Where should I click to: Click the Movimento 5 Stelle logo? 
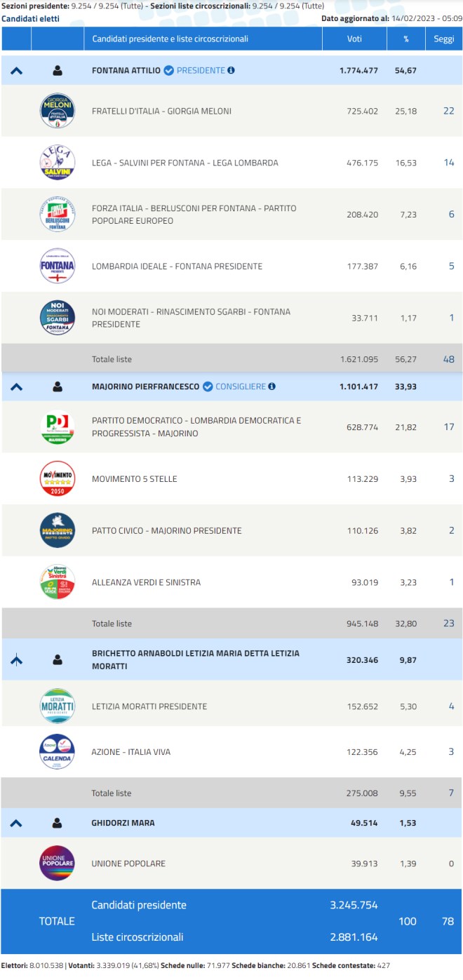58,479
